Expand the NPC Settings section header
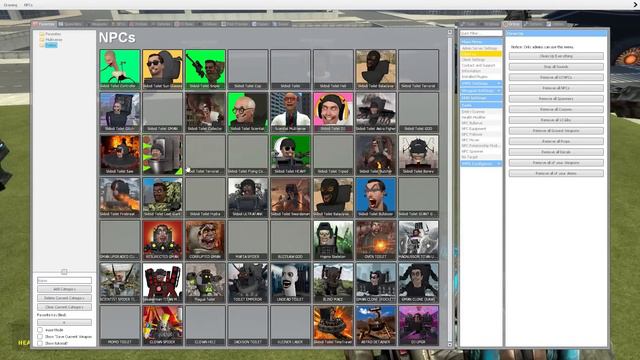640x360 pixels. click(x=481, y=83)
